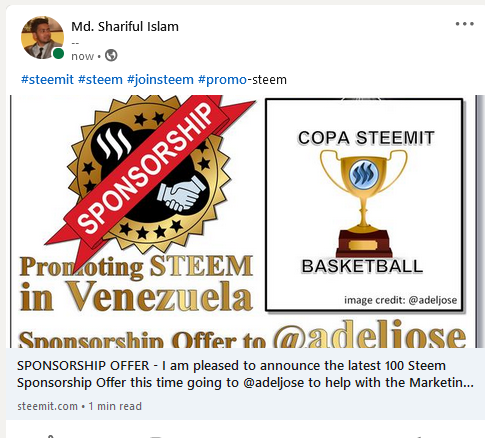485x438 pixels.
Task: Click the steemit.com source label
Action: [47, 406]
